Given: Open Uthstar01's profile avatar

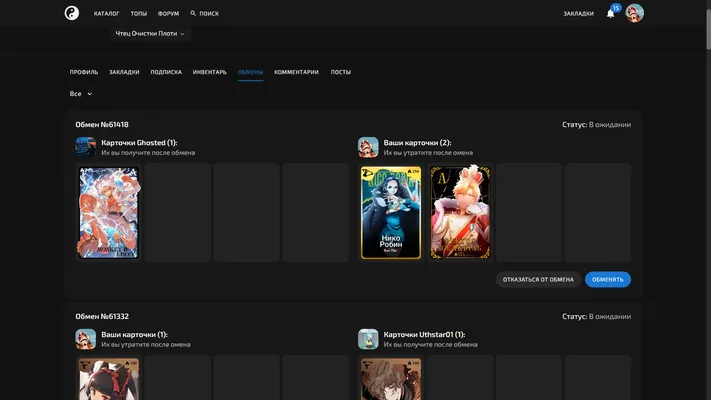Looking at the screenshot, I should click(x=368, y=339).
